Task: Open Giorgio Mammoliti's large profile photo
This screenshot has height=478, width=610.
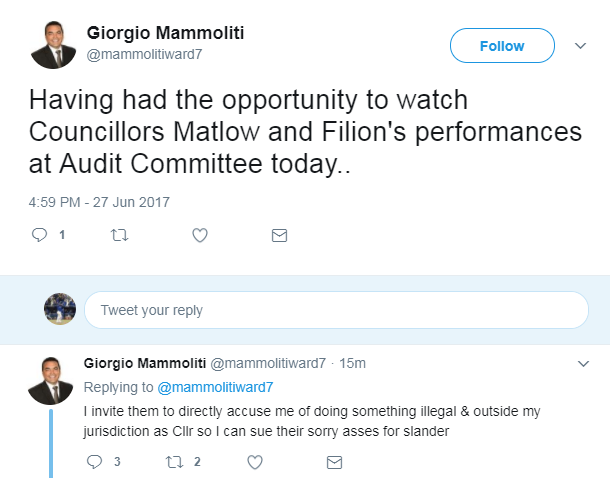Action: (54, 45)
